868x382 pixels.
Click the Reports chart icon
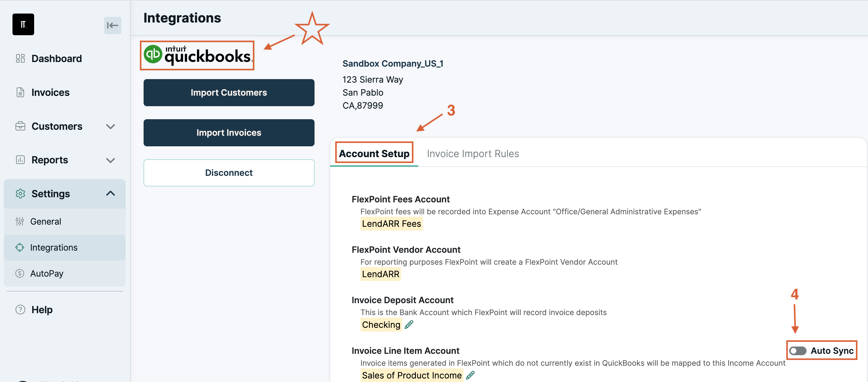coord(20,160)
